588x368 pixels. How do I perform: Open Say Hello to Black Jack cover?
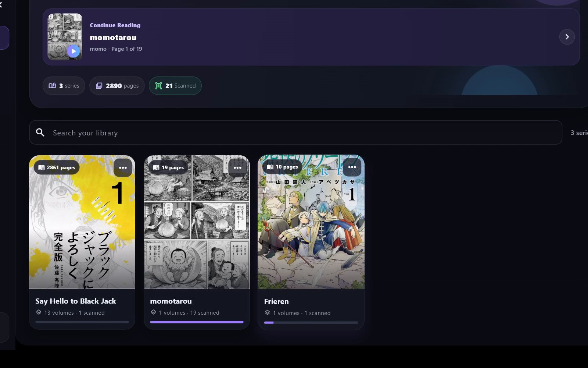82,222
